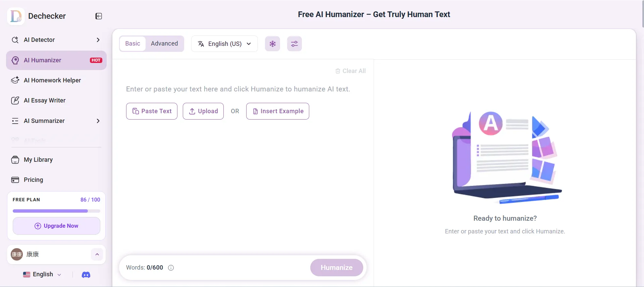Click the AI Humanizer head icon
This screenshot has height=287, width=644.
coord(15,60)
